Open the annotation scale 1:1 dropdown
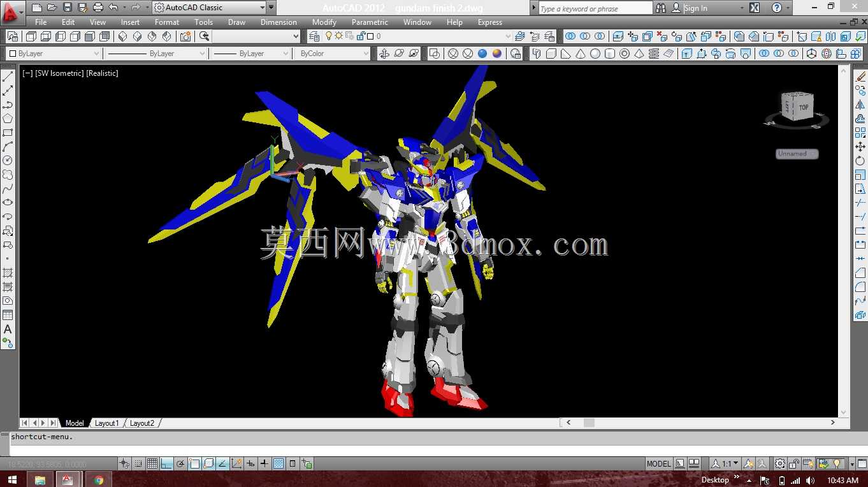Image resolution: width=868 pixels, height=487 pixels. [x=726, y=463]
